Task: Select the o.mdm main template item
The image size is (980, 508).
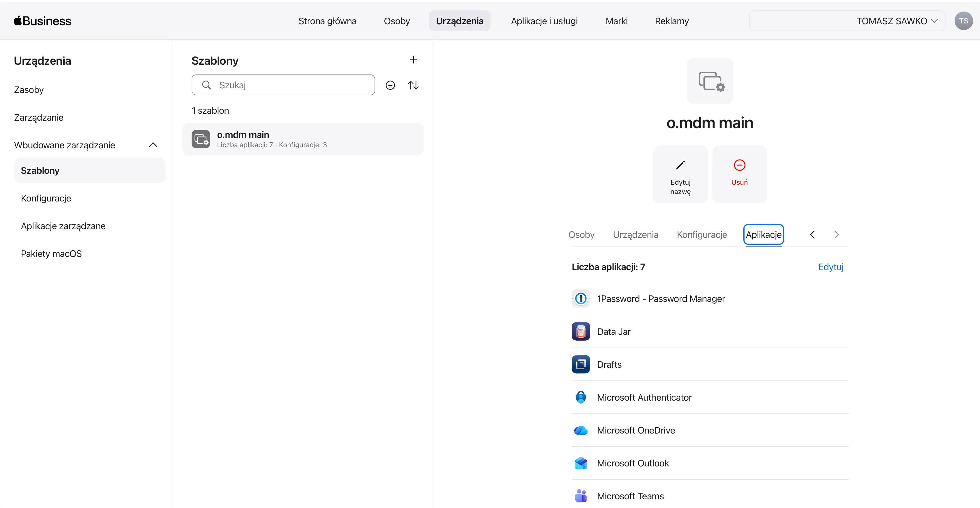Action: tap(302, 139)
